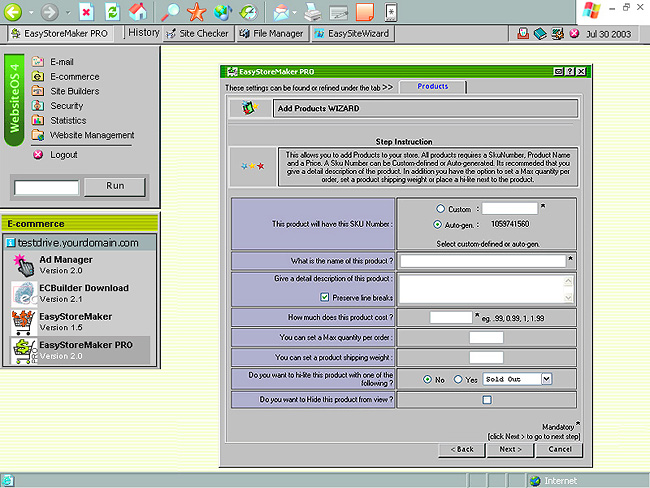Click the red mailbox tray icon
The width and height of the screenshot is (650, 488).
(x=523, y=34)
